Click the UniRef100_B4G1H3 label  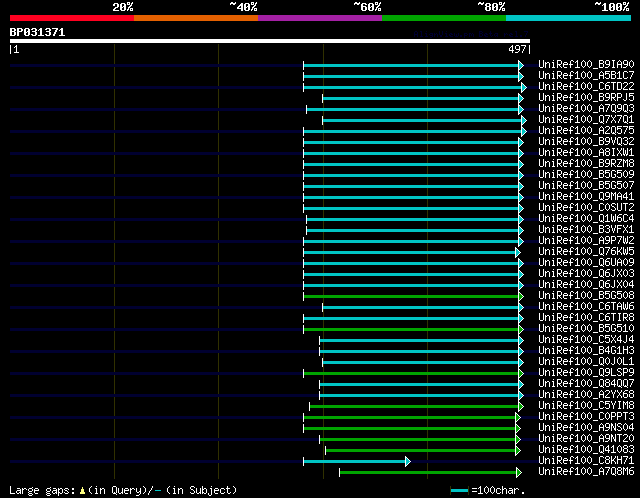coord(586,351)
